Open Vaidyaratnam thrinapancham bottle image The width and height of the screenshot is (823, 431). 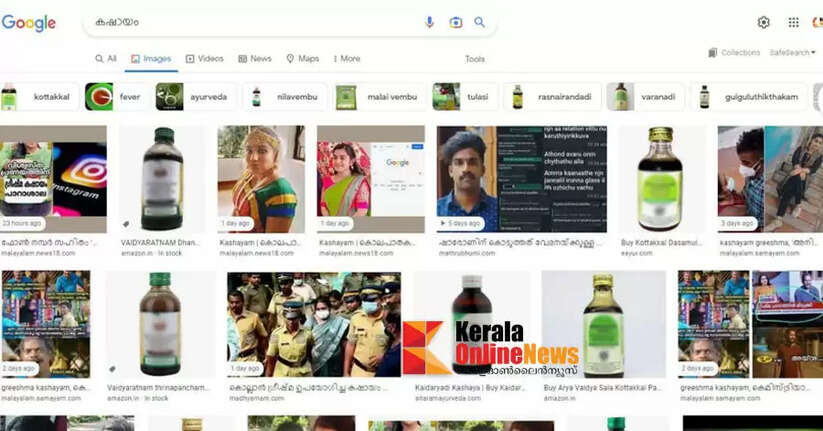pyautogui.click(x=160, y=324)
